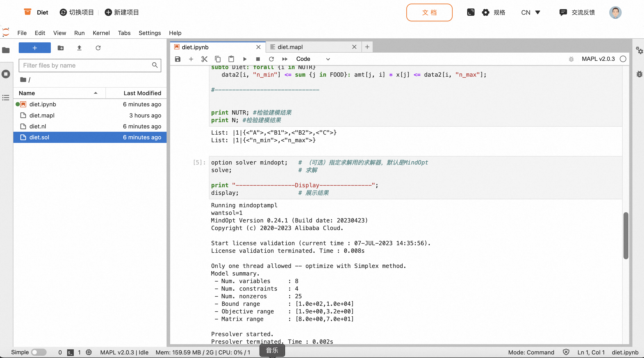Save the notebook with the disk icon
644x358 pixels.
pos(178,59)
